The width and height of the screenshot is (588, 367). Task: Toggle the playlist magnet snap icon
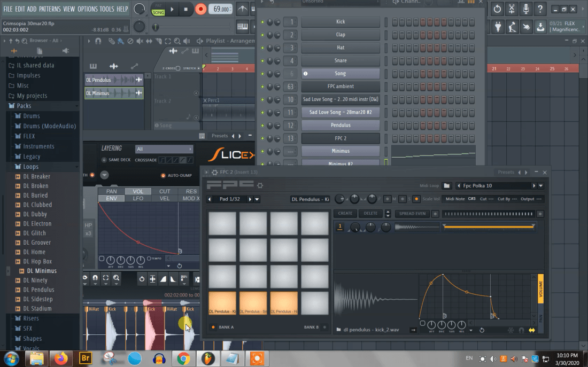[x=98, y=41]
